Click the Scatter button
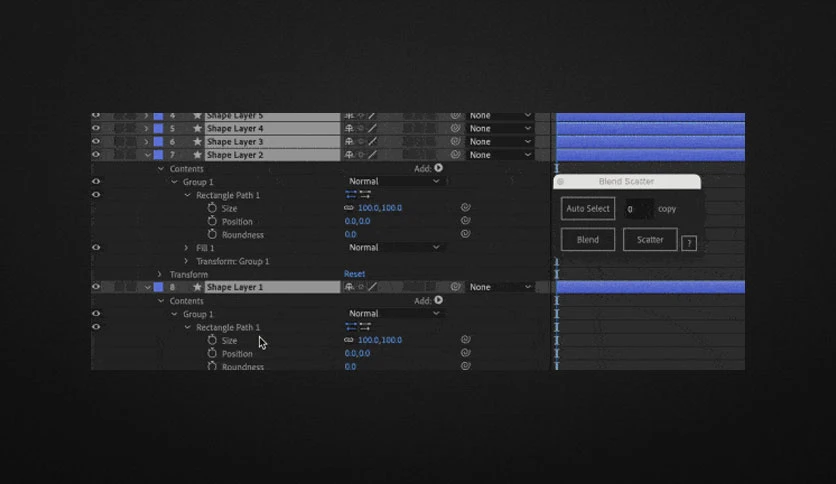 650,239
